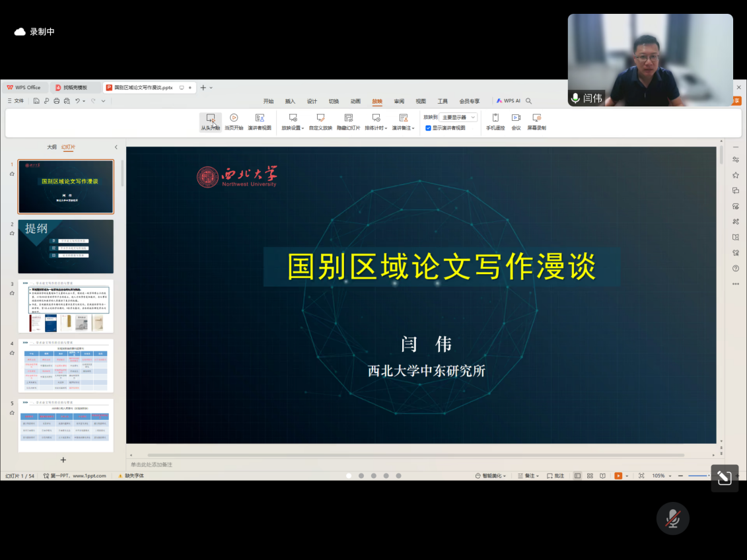Uncheck the 显示演讲者视图 checkbox
Screen dimensions: 747x560
tap(428, 128)
